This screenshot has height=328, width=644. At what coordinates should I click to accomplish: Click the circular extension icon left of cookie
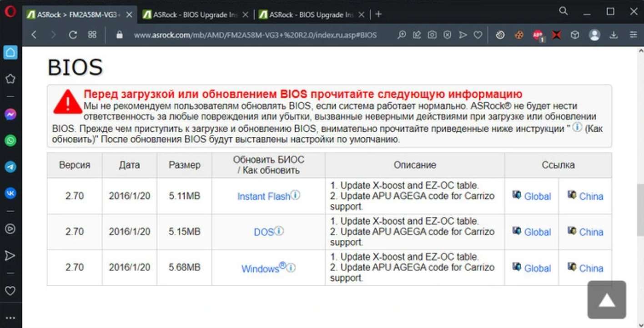pos(500,35)
